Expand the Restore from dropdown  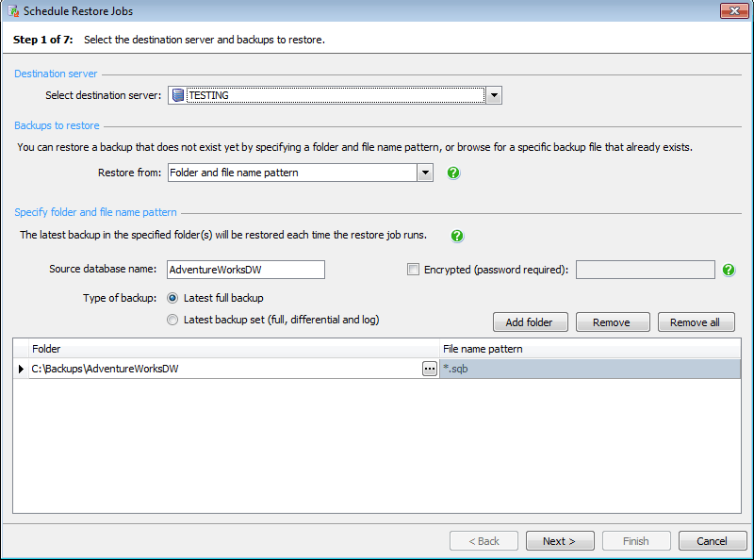[x=425, y=173]
